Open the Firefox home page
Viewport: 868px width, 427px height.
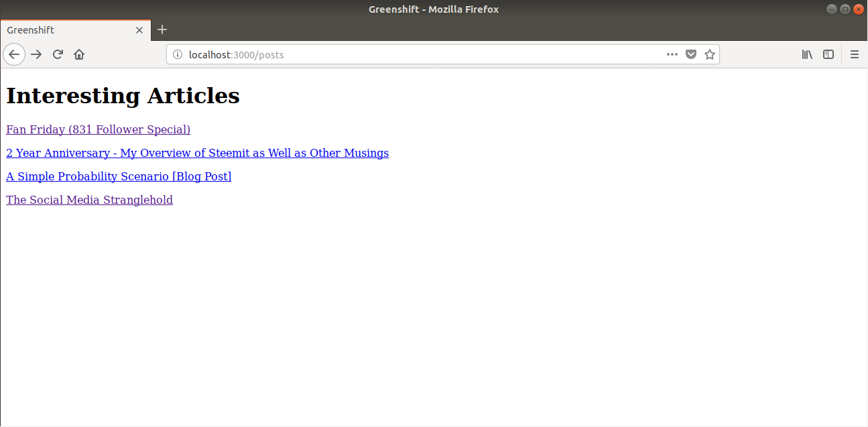(x=79, y=54)
